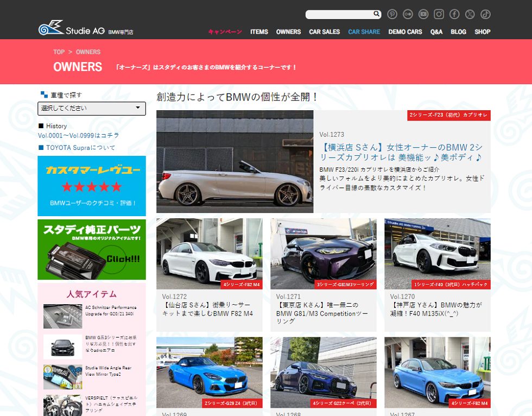Open the dark blue G22 coupe photo
Screen dimensions: 532x416
coord(324,373)
